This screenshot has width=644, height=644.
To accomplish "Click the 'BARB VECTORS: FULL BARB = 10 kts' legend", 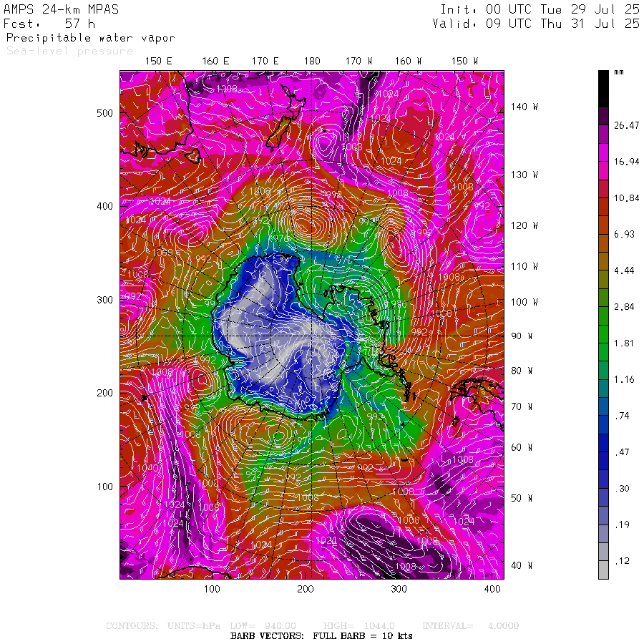I will [x=321, y=636].
